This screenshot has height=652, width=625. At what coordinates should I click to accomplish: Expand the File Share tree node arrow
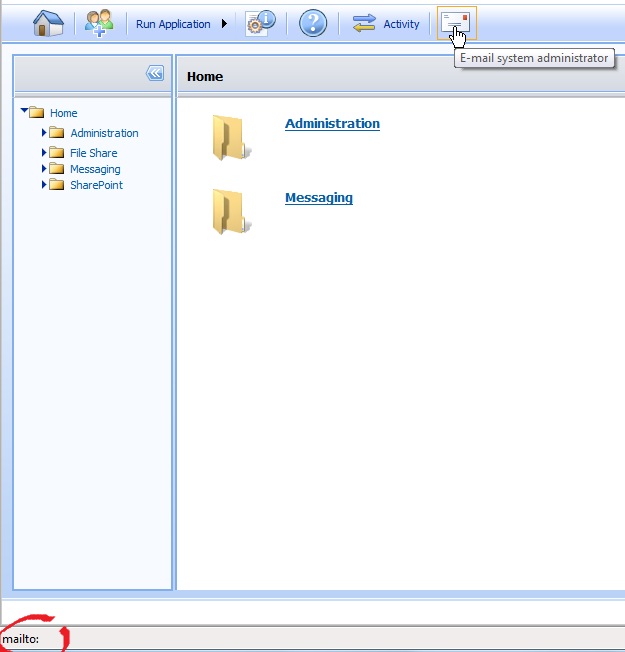click(x=44, y=152)
